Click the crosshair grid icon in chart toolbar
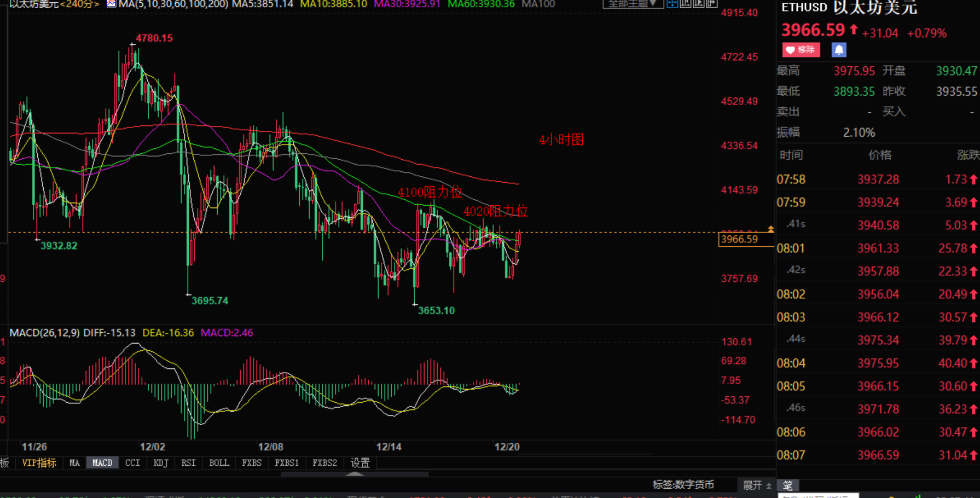This screenshot has width=980, height=498. [672, 4]
